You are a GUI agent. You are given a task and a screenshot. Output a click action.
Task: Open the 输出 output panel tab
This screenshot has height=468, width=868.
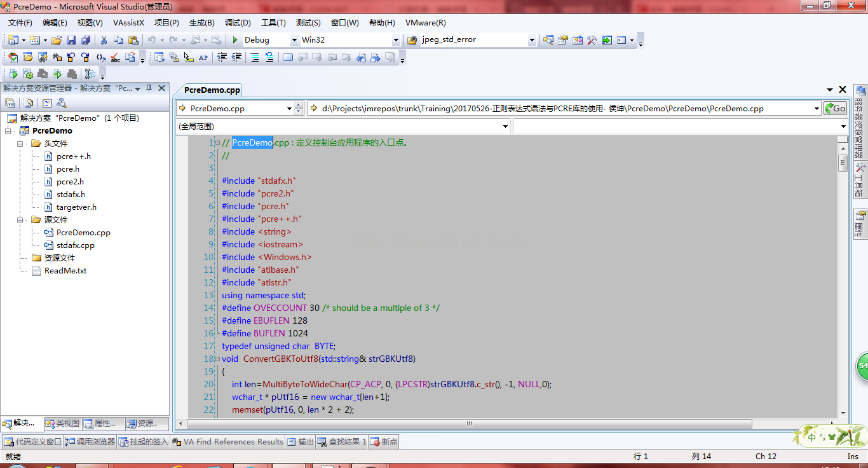click(301, 441)
